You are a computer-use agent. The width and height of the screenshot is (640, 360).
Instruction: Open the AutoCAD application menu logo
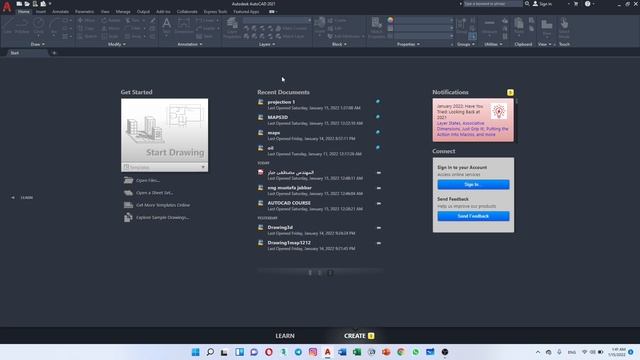coord(7,6)
